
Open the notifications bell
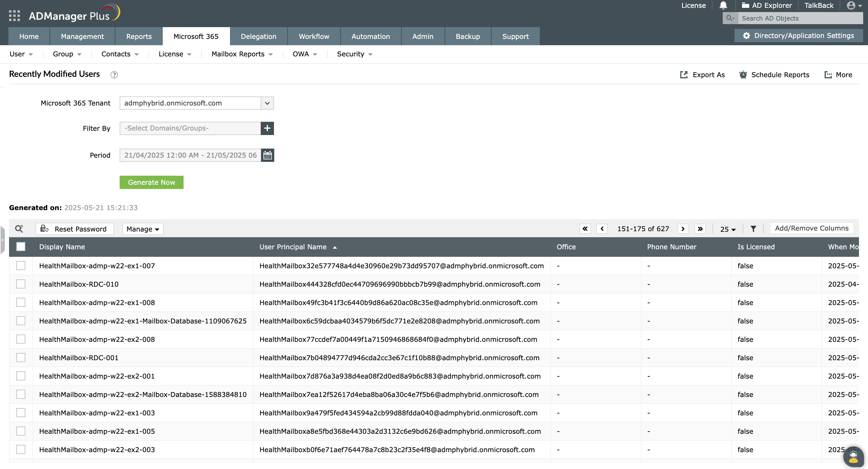pos(723,5)
